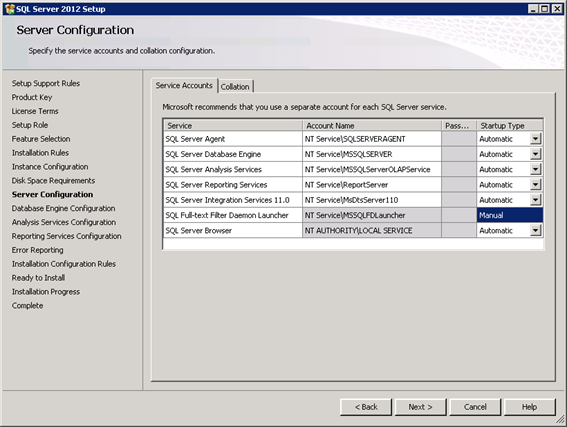This screenshot has height=427, width=567.
Task: Click account name NT Service\MSSQLFDLauncher
Action: point(372,215)
